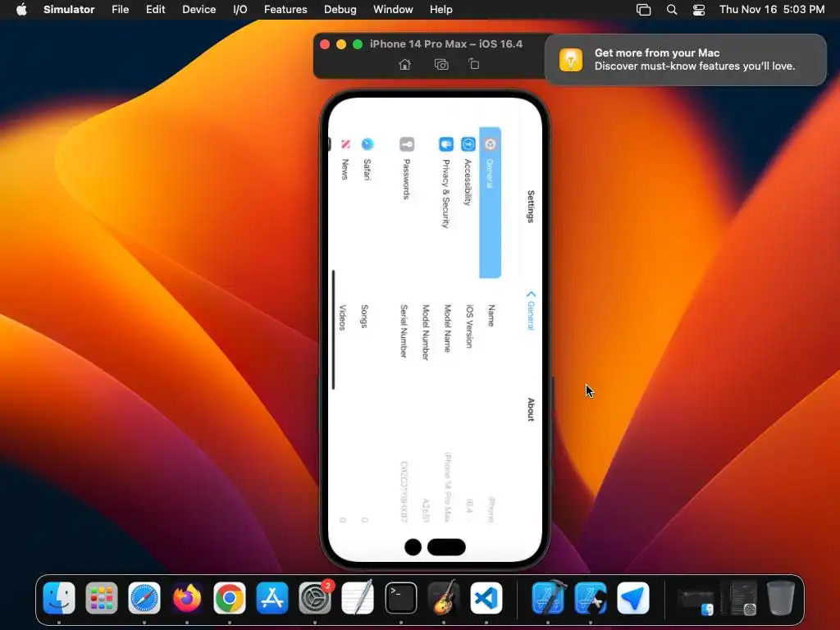Tap the Passwords key icon
This screenshot has width=840, height=630.
(407, 144)
